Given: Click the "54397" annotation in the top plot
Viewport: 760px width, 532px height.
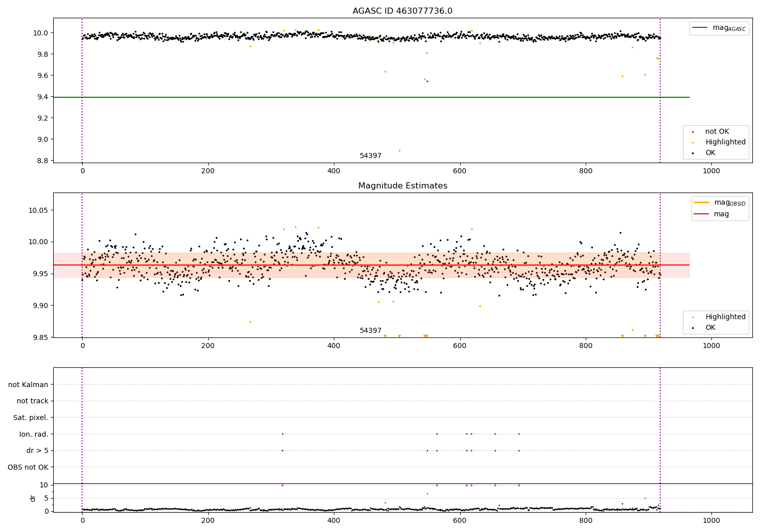Looking at the screenshot, I should coord(370,156).
